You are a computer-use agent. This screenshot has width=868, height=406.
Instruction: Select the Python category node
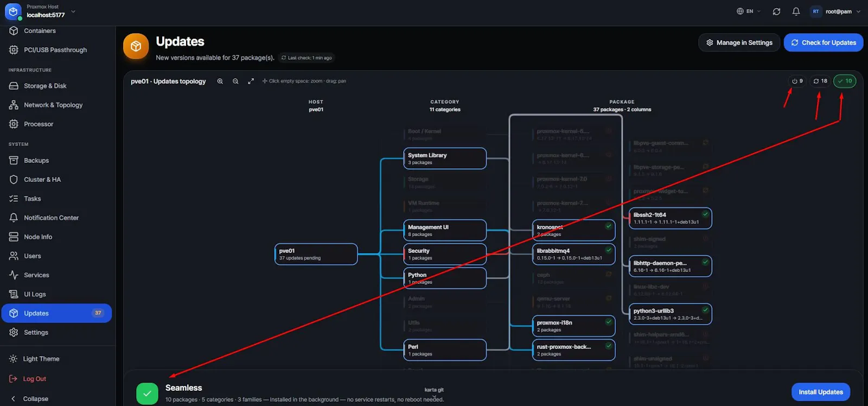pyautogui.click(x=445, y=278)
